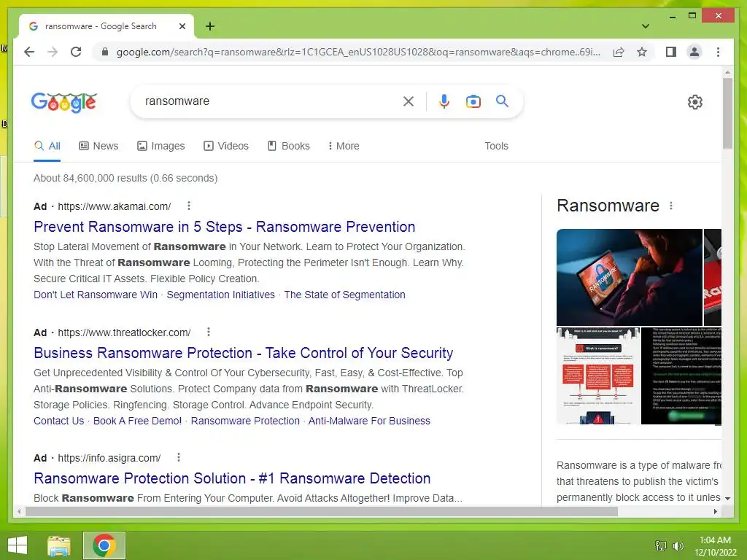747x560 pixels.
Task: Open Chrome's three-dot menu
Action: pos(718,52)
